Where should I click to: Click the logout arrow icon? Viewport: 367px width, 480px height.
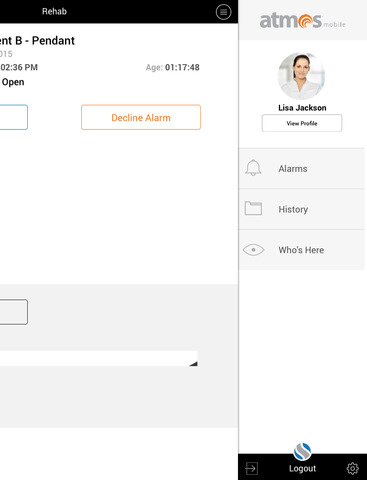(x=251, y=468)
